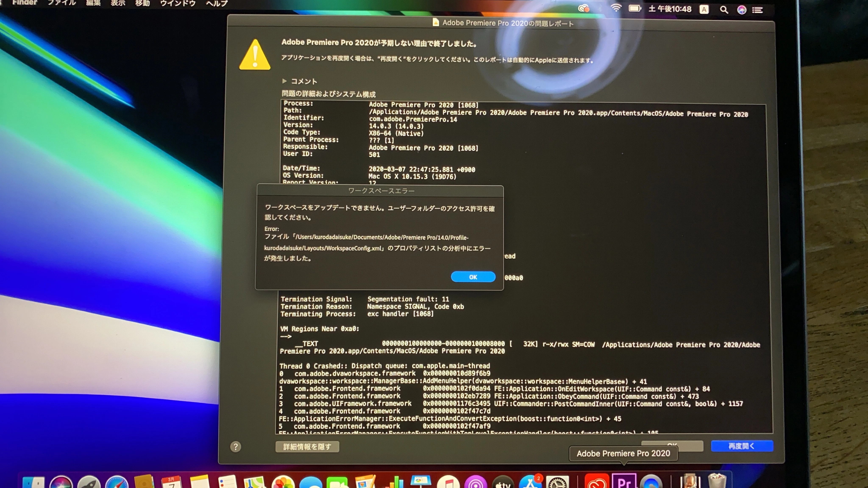Image resolution: width=868 pixels, height=488 pixels.
Task: Click the Premiere Pro icon in the Dock
Action: 624,481
